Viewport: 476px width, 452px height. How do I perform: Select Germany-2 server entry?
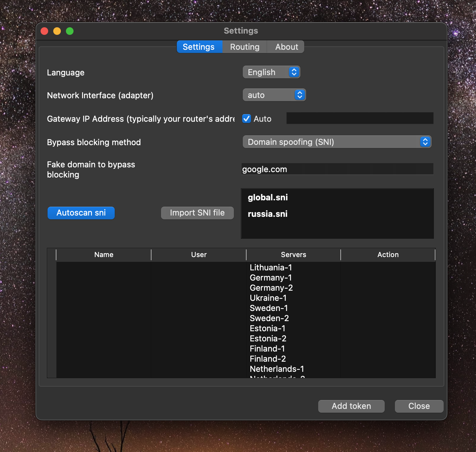coord(271,288)
